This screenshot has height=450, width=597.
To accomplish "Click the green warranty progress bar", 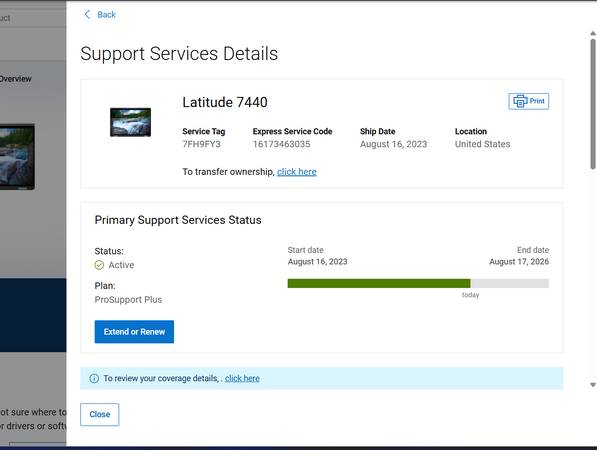I will (x=379, y=283).
